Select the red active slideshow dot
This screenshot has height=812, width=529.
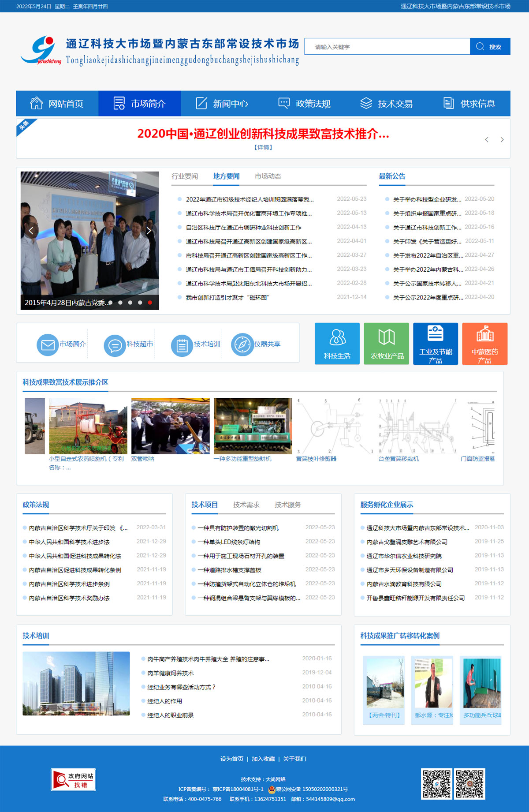(150, 303)
